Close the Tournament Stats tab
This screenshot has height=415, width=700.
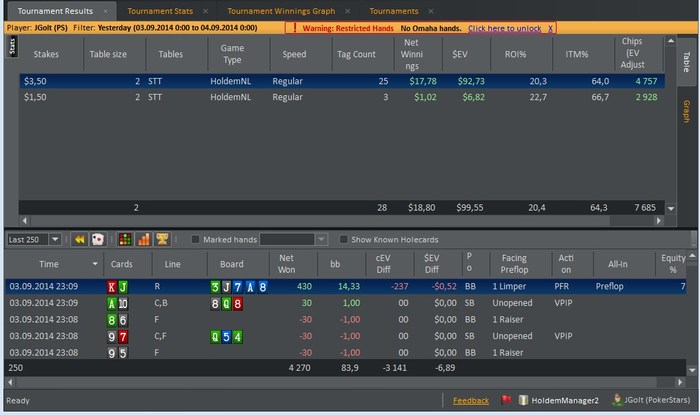205,11
